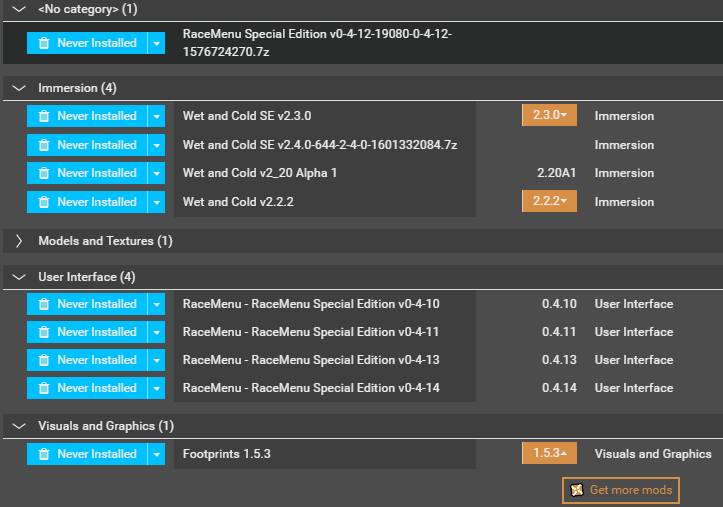Click Immersion category of Wet and Cold v2.2.2
The image size is (723, 507).
(x=624, y=202)
